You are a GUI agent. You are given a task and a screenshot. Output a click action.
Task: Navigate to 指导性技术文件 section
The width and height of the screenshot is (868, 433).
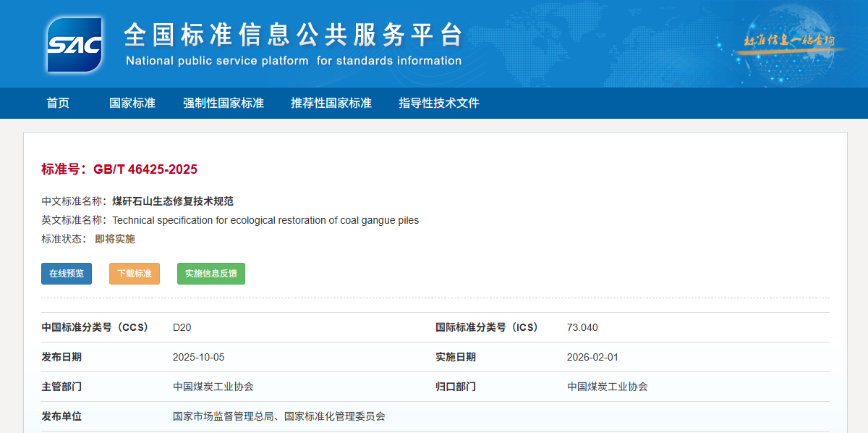tap(439, 103)
